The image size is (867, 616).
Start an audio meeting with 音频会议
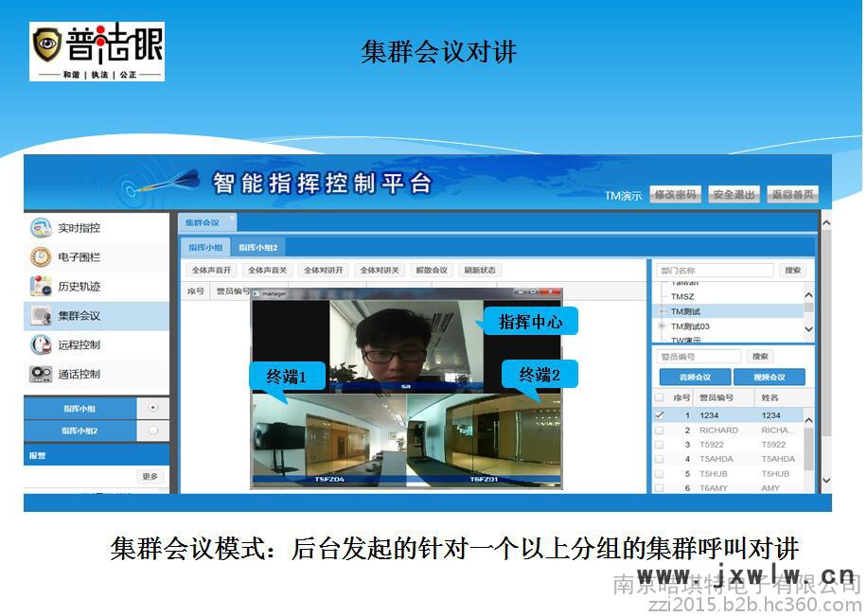(x=695, y=378)
